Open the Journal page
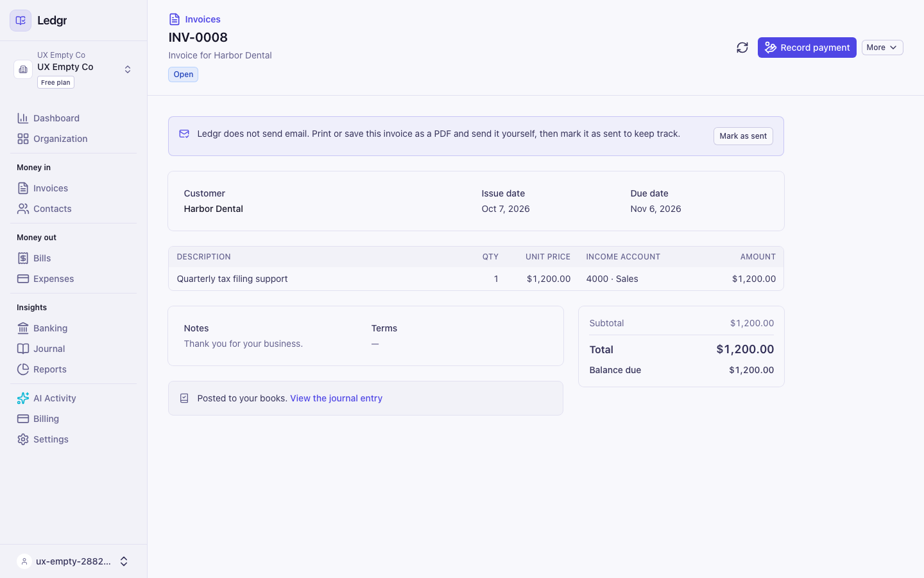924x578 pixels. pyautogui.click(x=73, y=349)
